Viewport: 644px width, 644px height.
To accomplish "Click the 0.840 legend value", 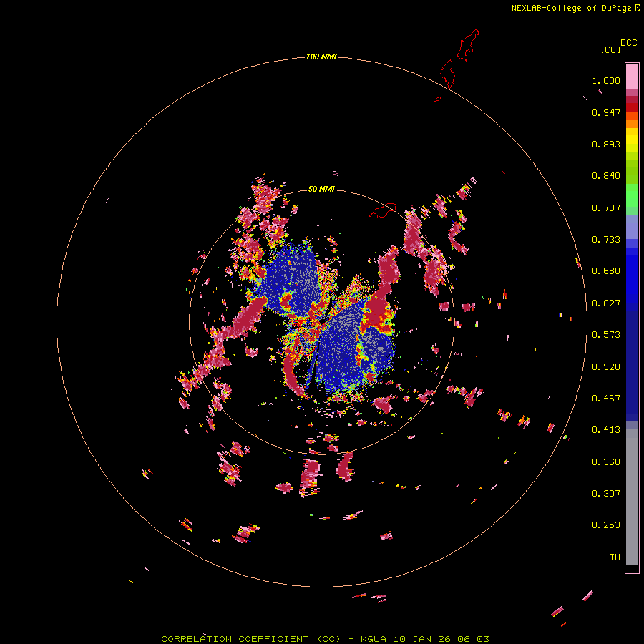I will point(606,176).
